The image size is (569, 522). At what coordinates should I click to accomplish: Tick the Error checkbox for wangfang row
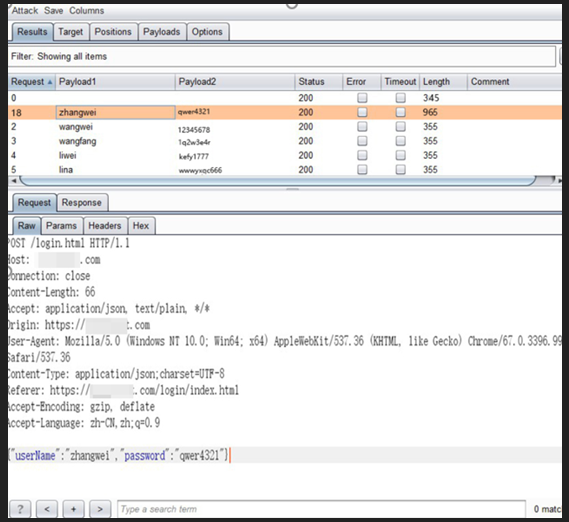tap(362, 141)
